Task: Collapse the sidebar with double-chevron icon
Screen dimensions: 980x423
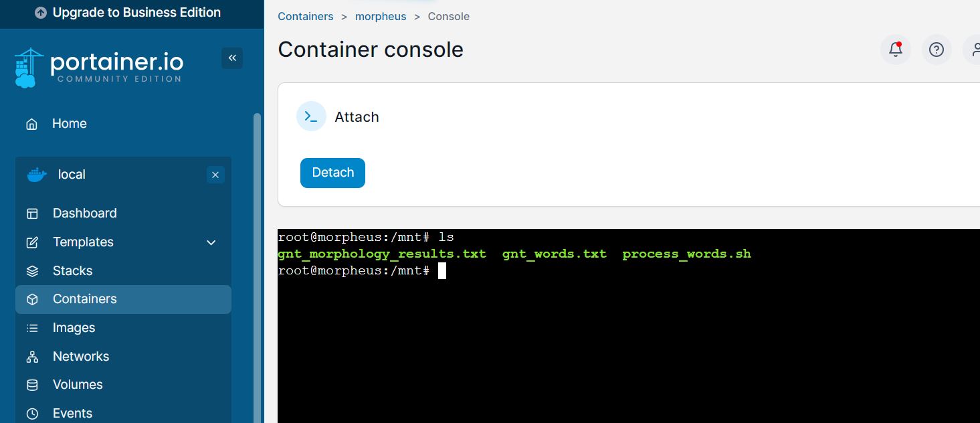Action: 232,58
